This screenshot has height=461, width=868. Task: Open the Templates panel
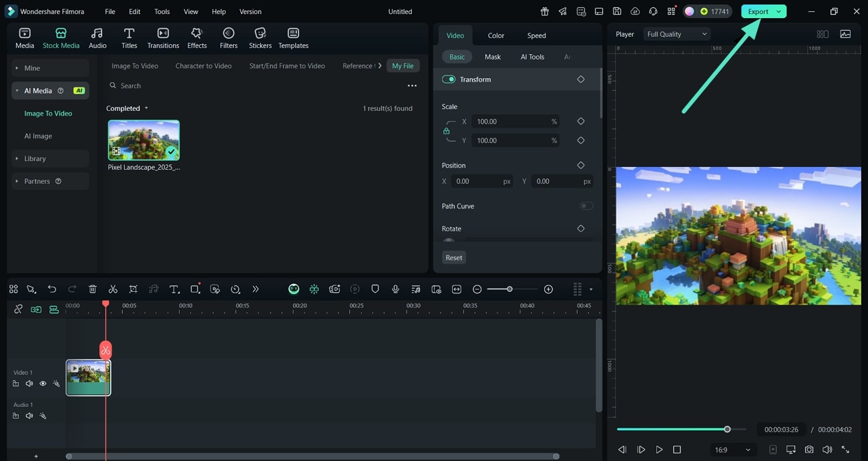click(293, 38)
